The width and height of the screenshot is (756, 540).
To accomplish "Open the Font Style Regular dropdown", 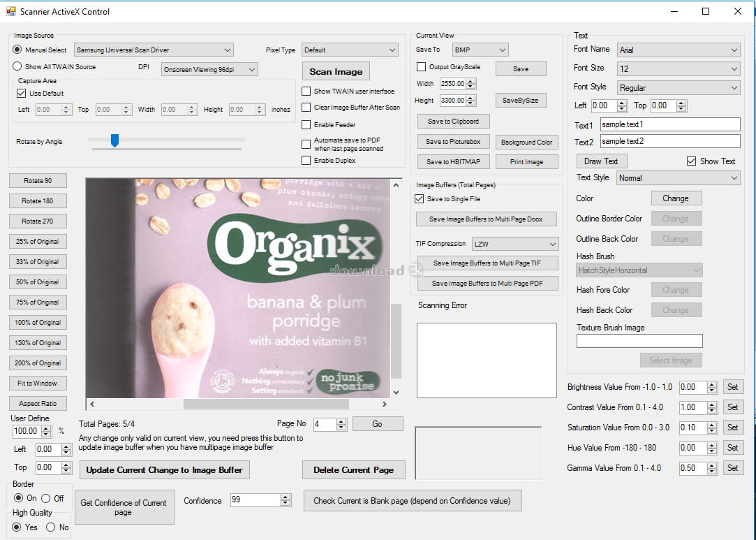I will tap(679, 88).
